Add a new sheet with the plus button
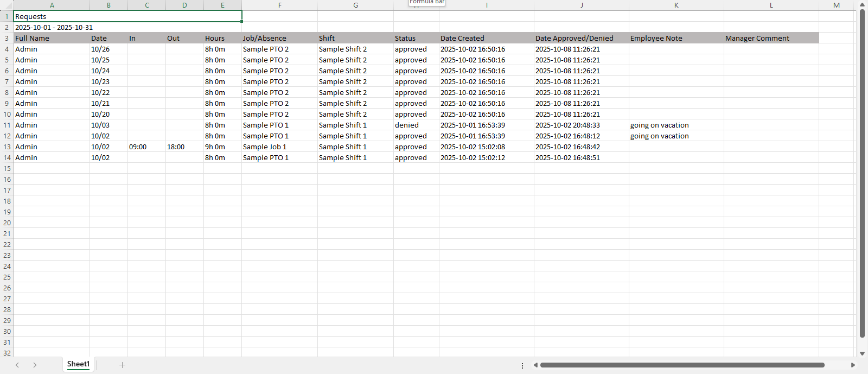Screen dimensions: 868x374 pyautogui.click(x=122, y=365)
